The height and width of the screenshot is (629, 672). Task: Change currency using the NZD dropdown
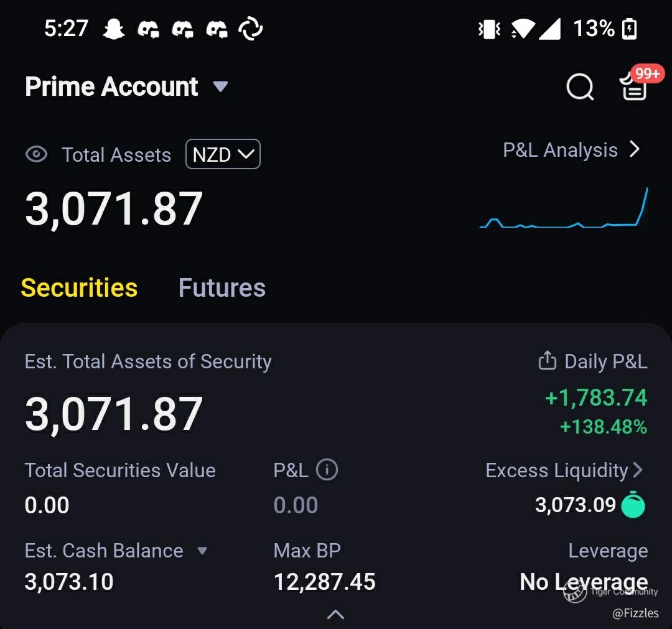(223, 154)
